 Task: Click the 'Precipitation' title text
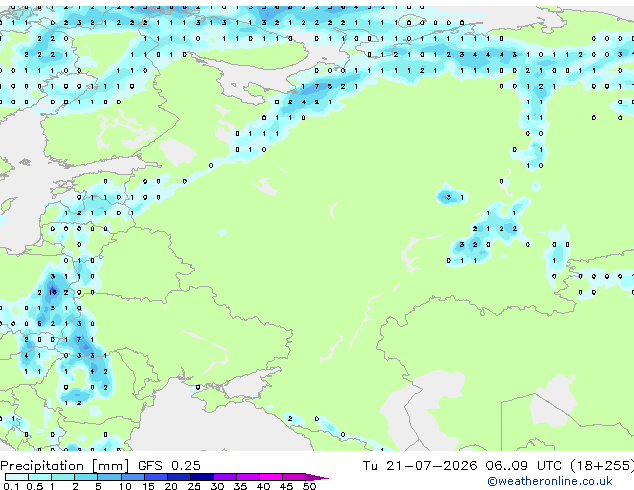pos(42,466)
